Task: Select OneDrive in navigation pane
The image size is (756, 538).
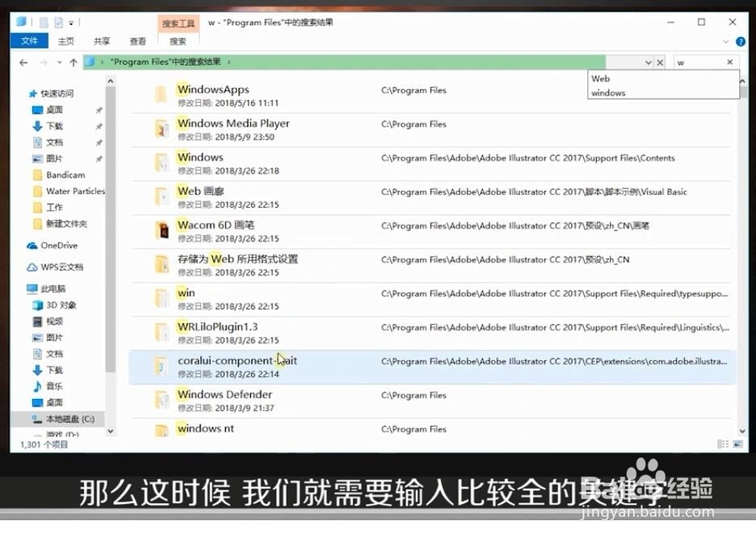Action: coord(59,246)
